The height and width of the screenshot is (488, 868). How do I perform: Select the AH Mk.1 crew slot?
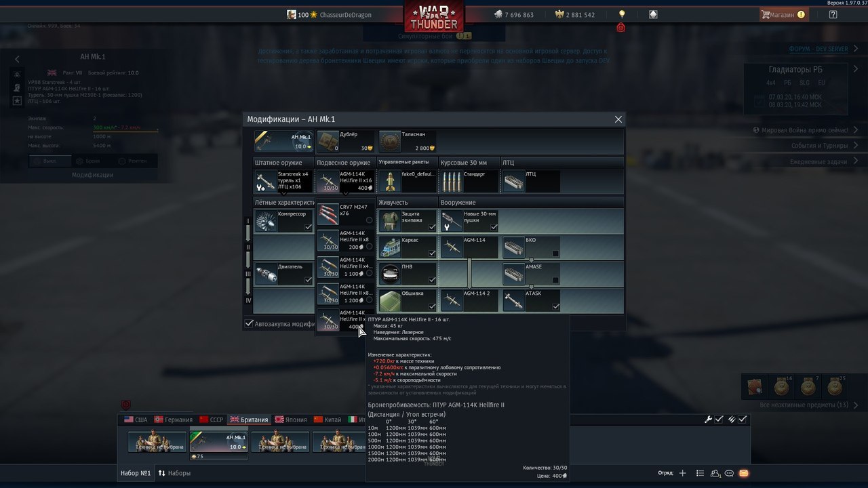tap(218, 442)
